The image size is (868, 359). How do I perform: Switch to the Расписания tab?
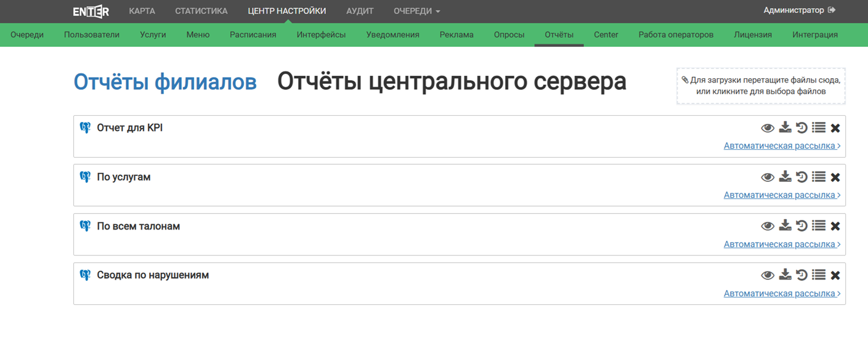[x=253, y=34]
